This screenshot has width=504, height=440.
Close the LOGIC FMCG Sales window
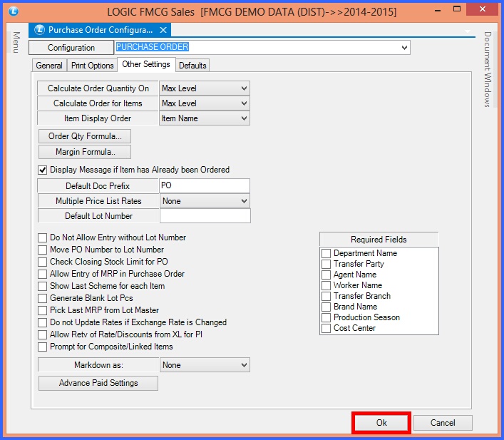pyautogui.click(x=482, y=9)
